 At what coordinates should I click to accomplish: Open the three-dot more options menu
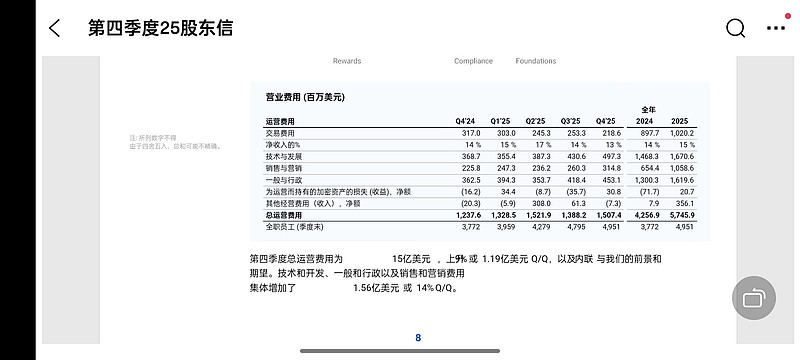pyautogui.click(x=776, y=28)
